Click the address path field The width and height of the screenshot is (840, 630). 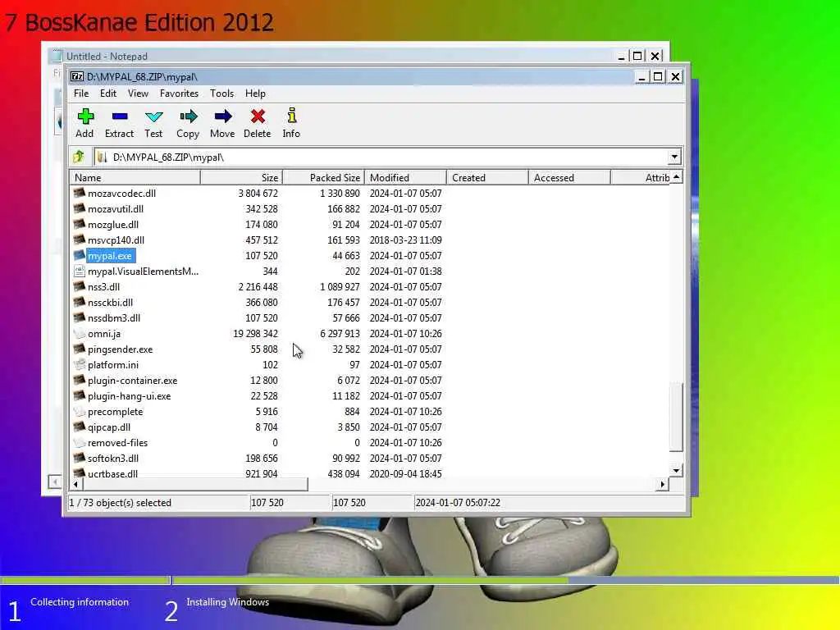(381, 157)
